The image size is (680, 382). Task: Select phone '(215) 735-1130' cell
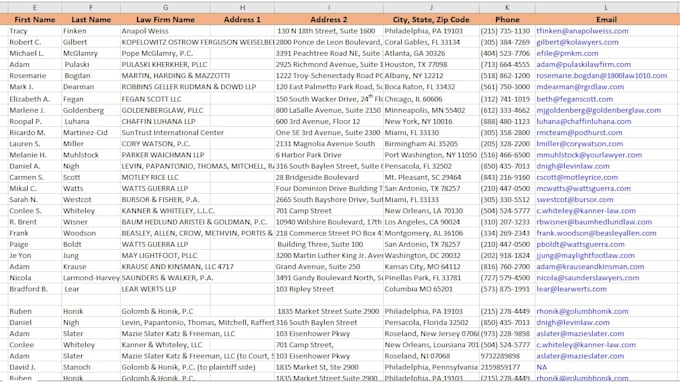tap(507, 31)
